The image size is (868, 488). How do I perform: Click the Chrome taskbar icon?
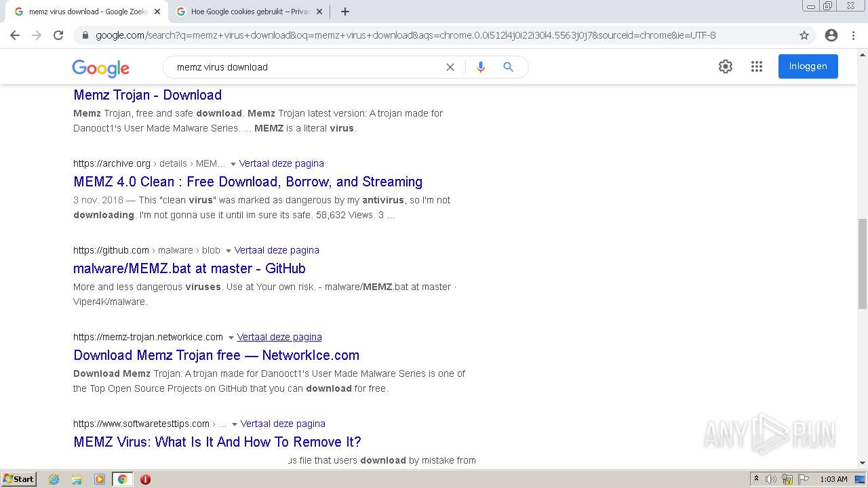[x=122, y=479]
